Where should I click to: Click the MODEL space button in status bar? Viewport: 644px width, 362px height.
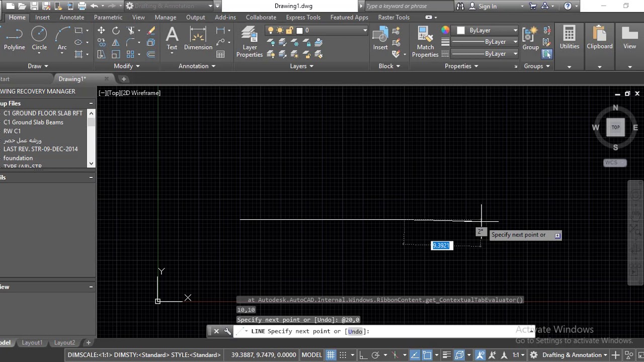(311, 355)
